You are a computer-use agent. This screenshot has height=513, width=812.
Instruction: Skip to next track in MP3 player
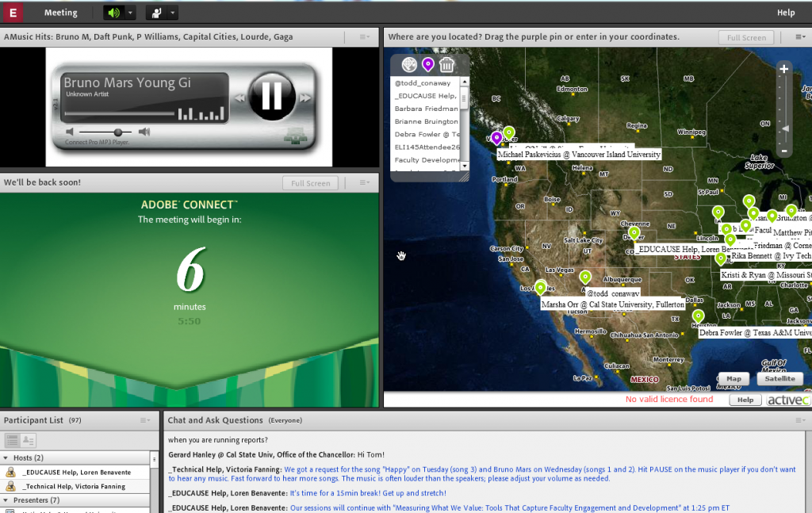point(305,98)
